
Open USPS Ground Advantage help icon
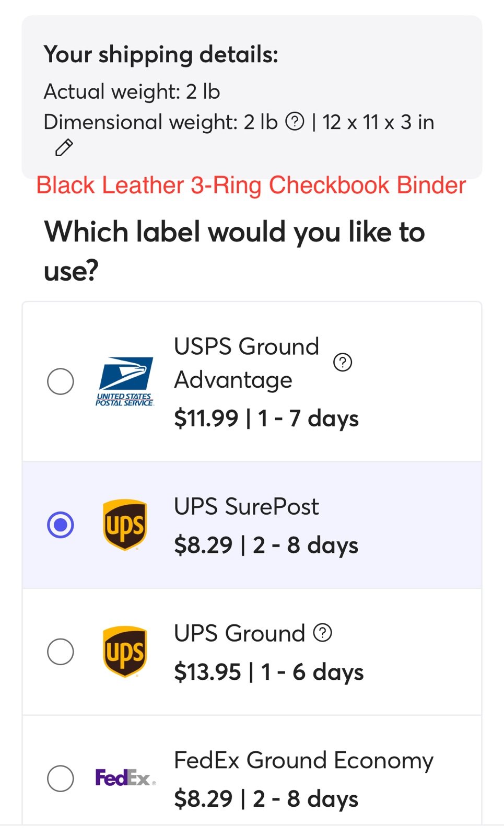[343, 362]
